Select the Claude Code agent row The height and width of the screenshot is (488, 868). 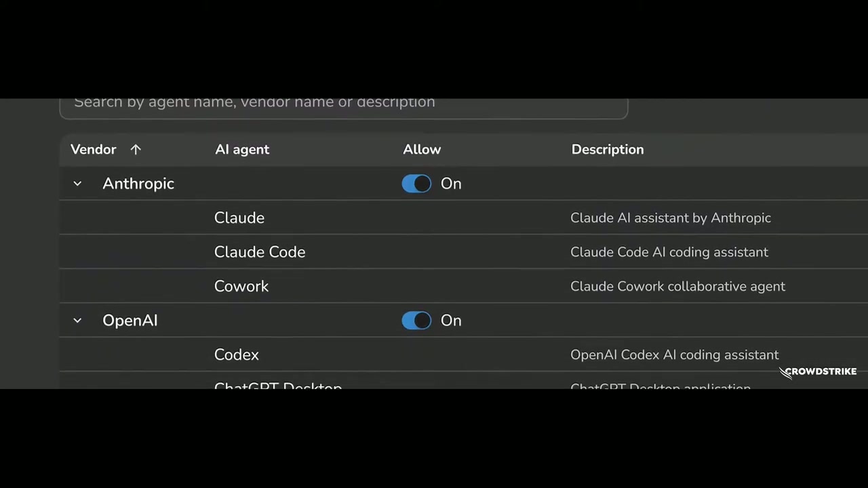click(x=464, y=252)
